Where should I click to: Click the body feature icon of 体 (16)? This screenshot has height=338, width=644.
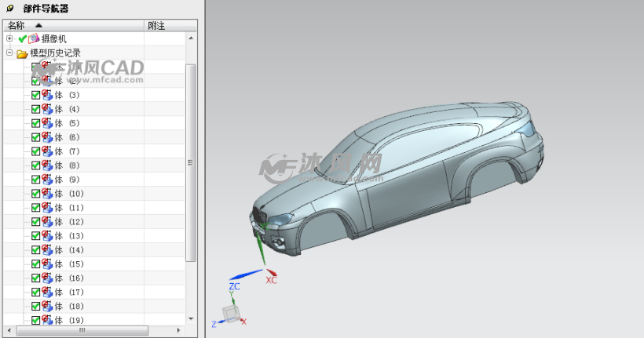(47, 278)
